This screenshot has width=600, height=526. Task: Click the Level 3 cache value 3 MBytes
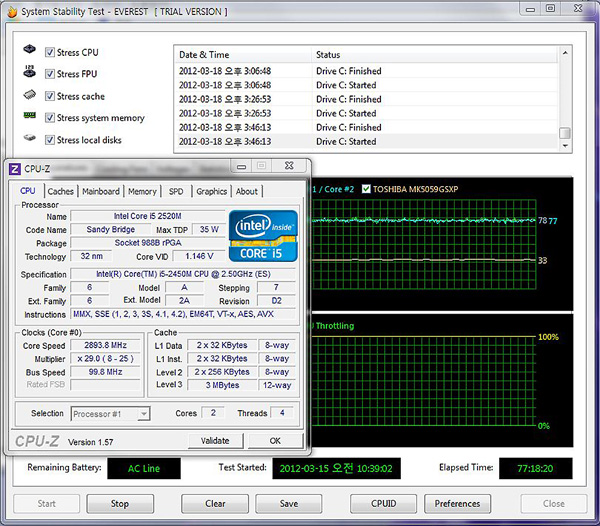click(x=222, y=385)
